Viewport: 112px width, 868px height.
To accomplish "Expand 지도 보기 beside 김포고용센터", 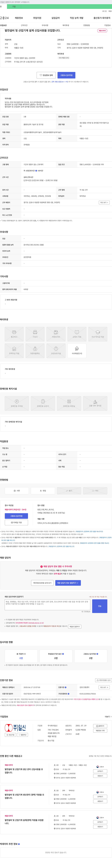I will [104, 687].
